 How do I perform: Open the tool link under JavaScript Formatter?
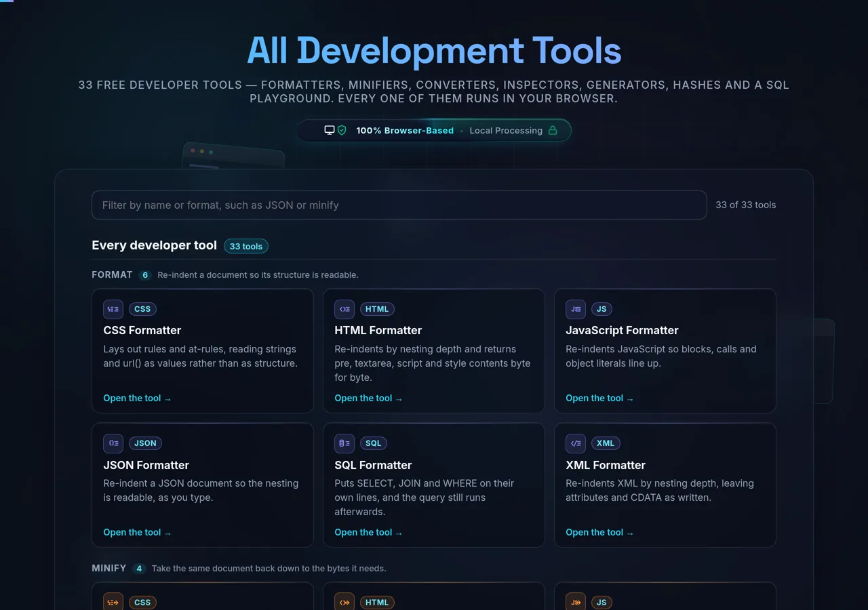pos(599,398)
